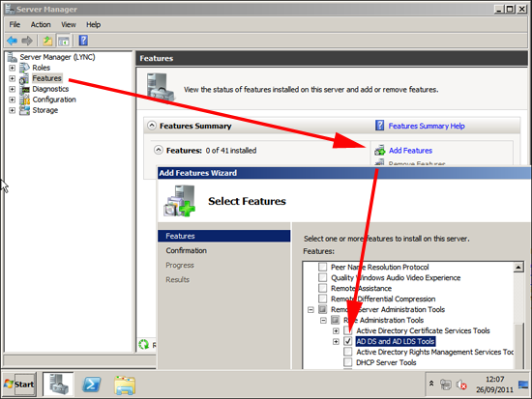Image resolution: width=532 pixels, height=399 pixels.
Task: Click the Add Features link
Action: point(410,150)
